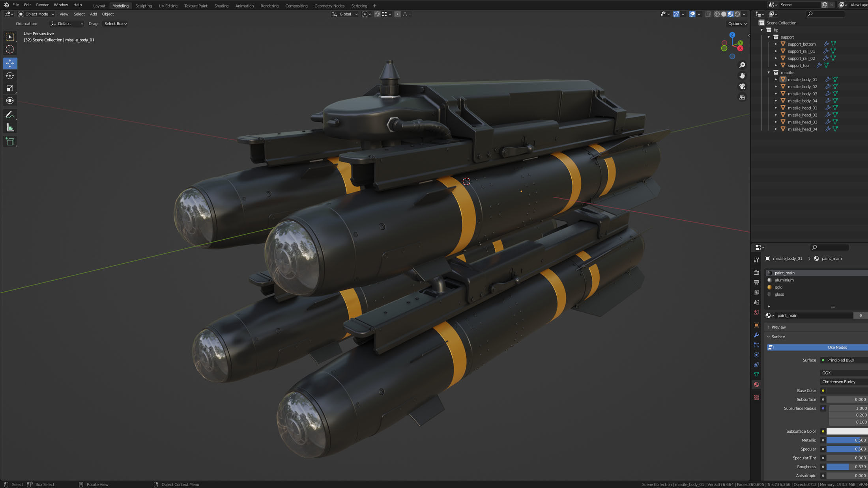The height and width of the screenshot is (488, 868).
Task: Switch to the UV Editing workspace tab
Action: 168,6
